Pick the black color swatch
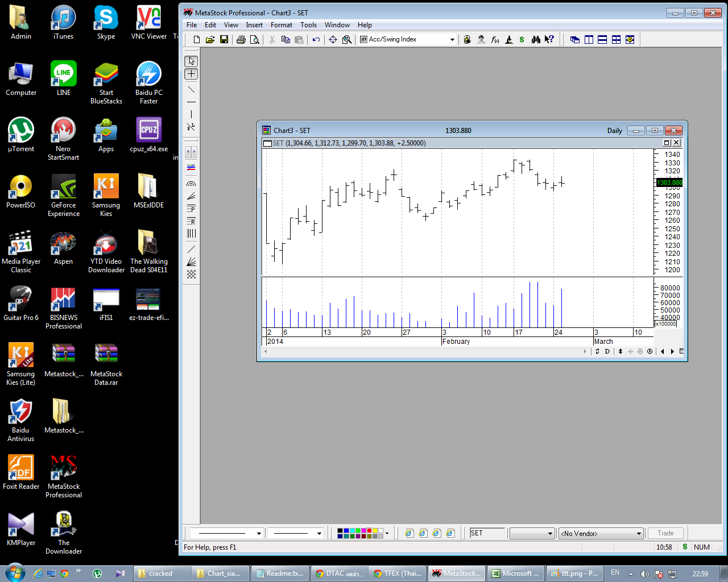Screen dimensions: 728x582 pyautogui.click(x=340, y=531)
